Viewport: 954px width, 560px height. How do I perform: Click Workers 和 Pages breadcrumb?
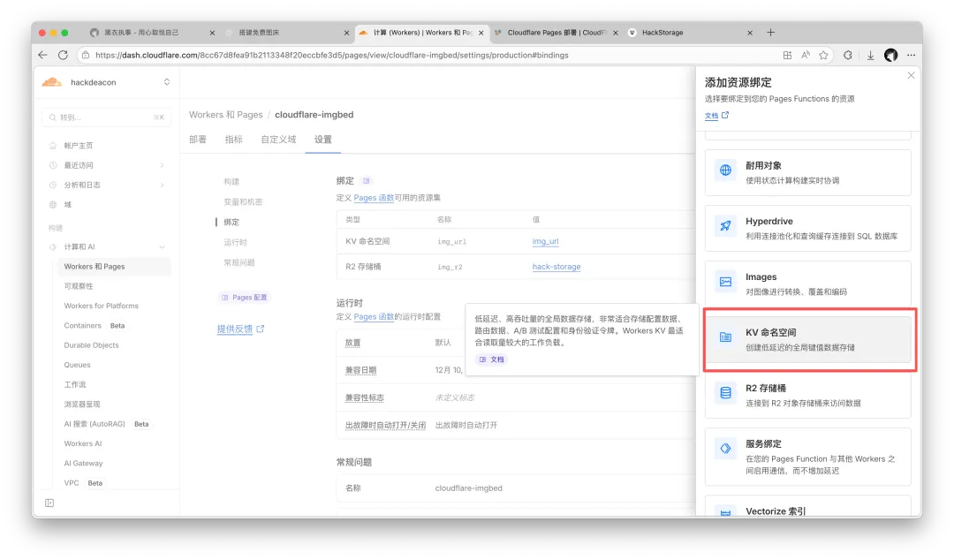226,115
